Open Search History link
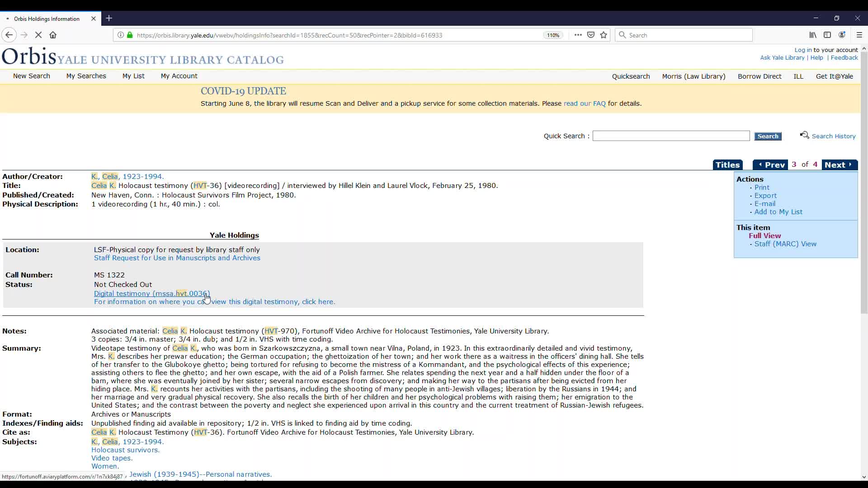This screenshot has height=488, width=868. (x=833, y=136)
